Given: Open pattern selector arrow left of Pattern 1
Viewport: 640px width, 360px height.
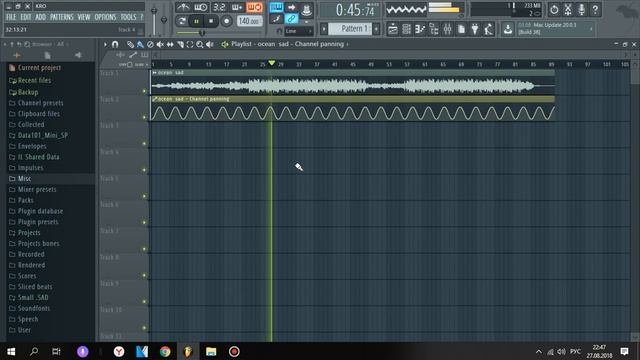Looking at the screenshot, I should click(324, 29).
